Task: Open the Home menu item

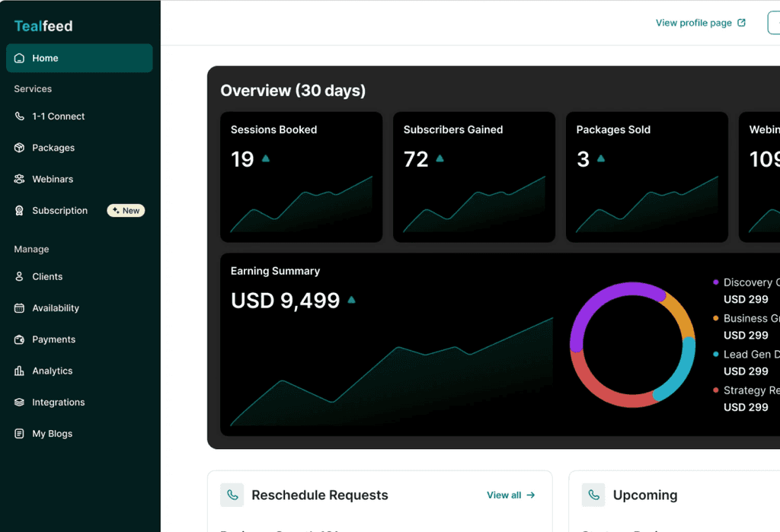Action: [x=79, y=58]
